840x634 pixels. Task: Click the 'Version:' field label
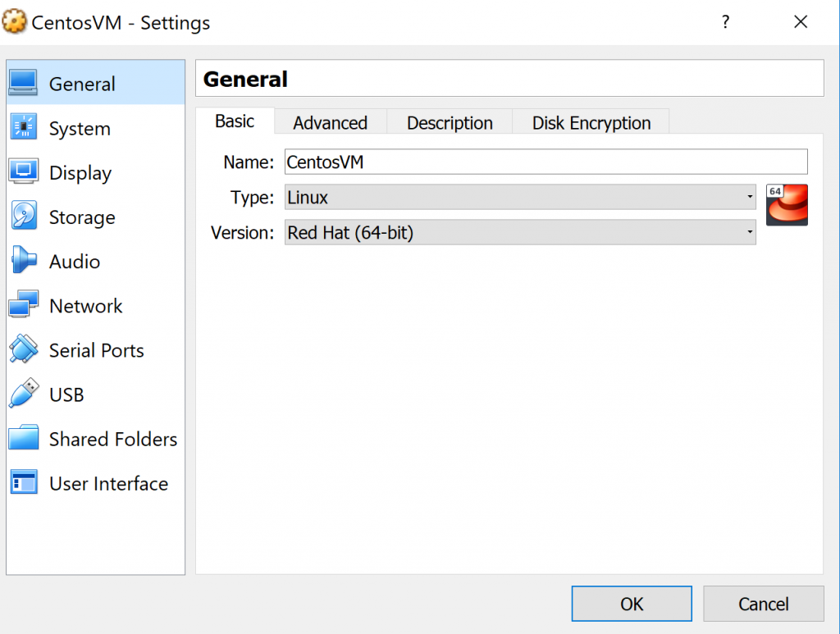[242, 232]
